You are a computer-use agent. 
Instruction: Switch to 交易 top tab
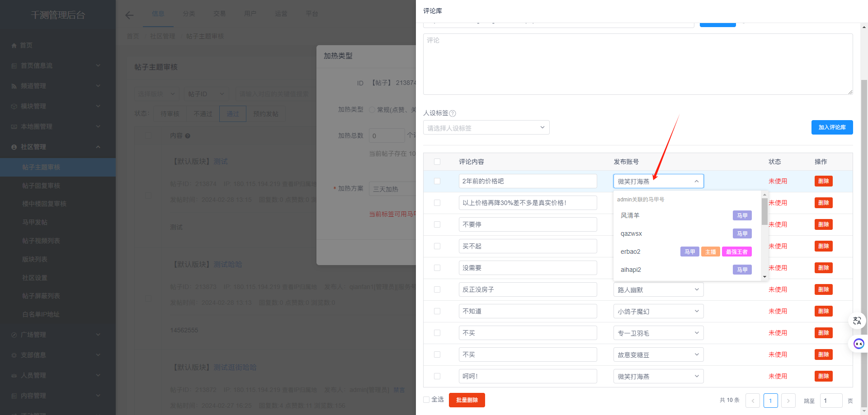click(x=220, y=14)
